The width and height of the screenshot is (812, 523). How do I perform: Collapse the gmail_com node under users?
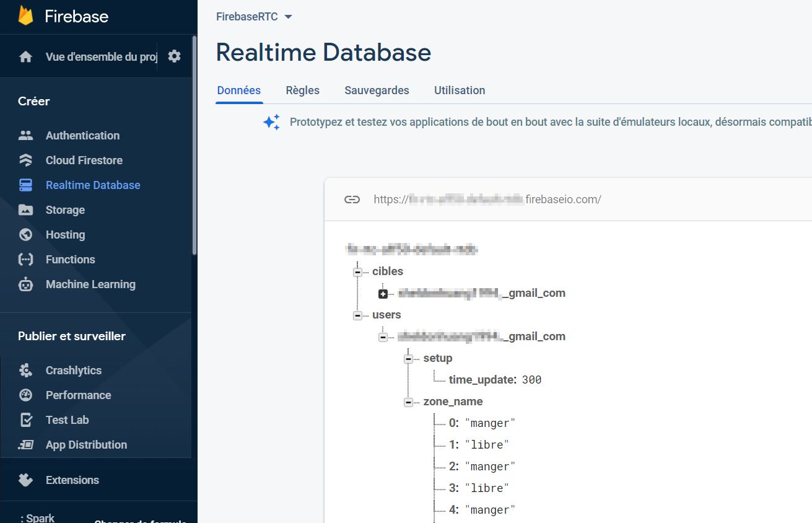pos(383,337)
